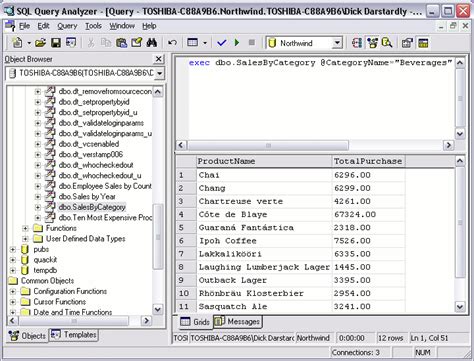Viewport: 474px width, 361px height.
Task: Open the Edit menu
Action: click(43, 26)
